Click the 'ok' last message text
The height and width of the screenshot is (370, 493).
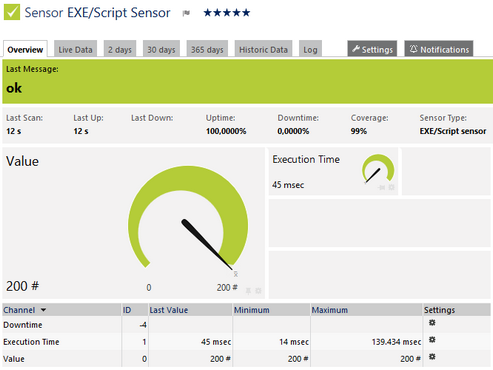(14, 88)
